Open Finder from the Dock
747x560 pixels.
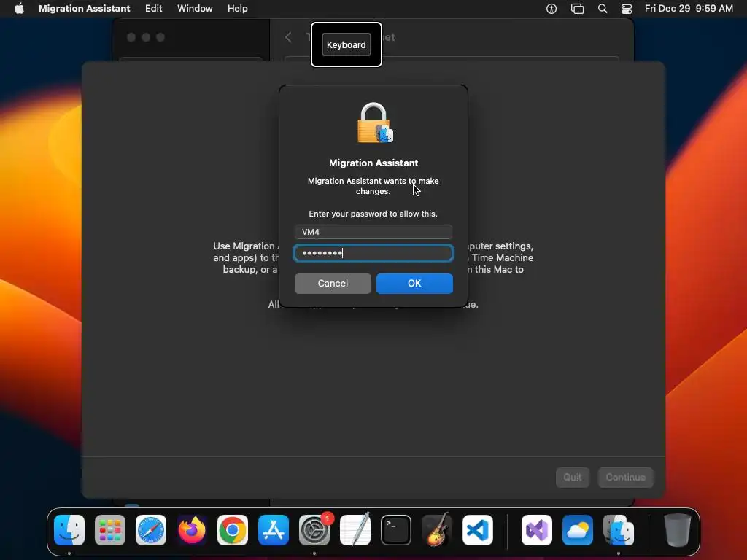pos(69,530)
